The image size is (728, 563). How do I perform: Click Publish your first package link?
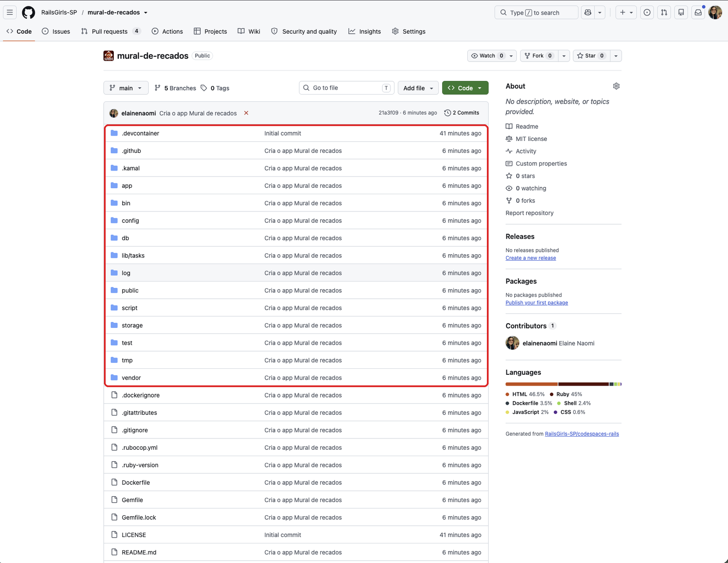pyautogui.click(x=536, y=302)
